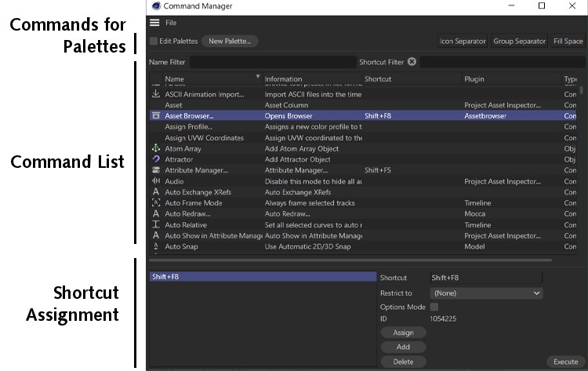The height and width of the screenshot is (371, 588).
Task: Select the Attractor command name
Action: 179,159
